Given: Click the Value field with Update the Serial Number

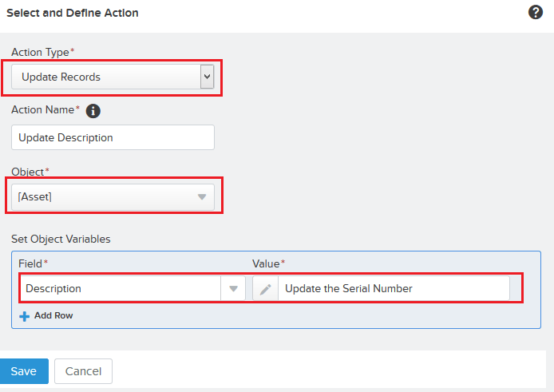Looking at the screenshot, I should tap(393, 289).
